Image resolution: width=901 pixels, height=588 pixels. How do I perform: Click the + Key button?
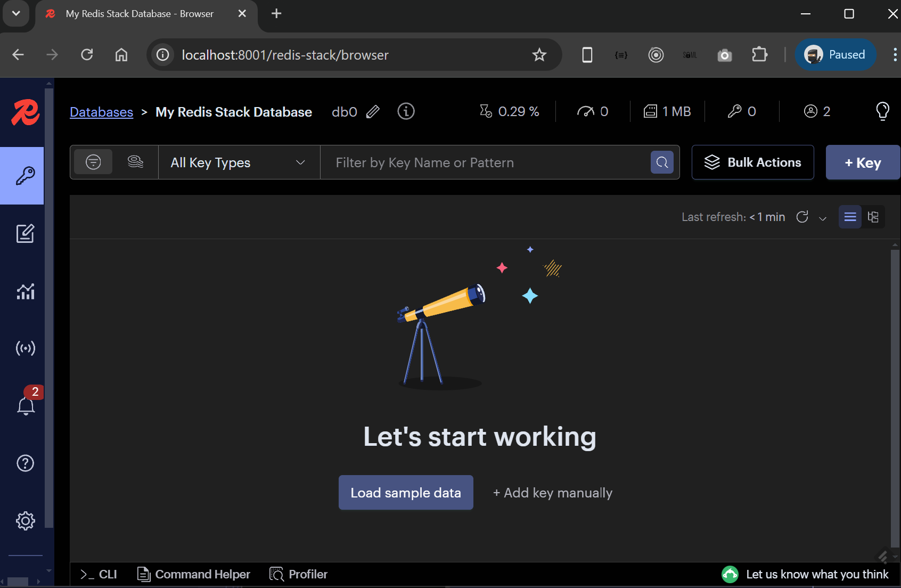[863, 162]
